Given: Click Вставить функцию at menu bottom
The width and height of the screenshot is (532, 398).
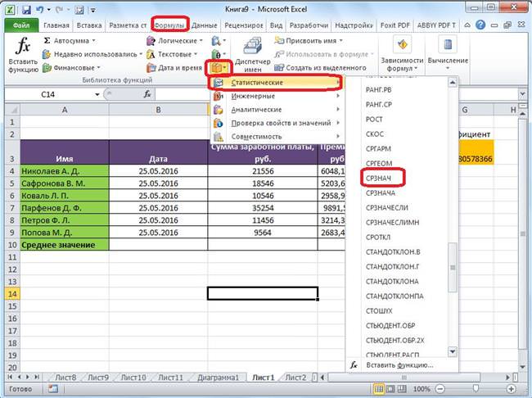Looking at the screenshot, I should coord(399,365).
